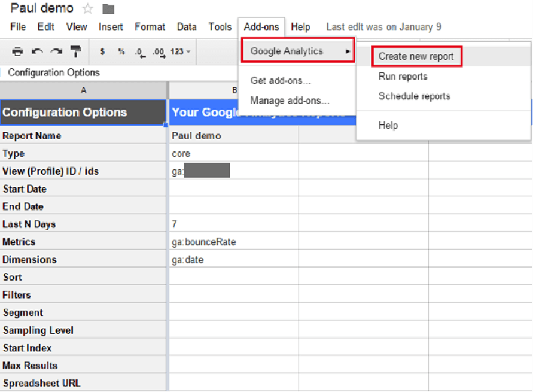Select the Filters label cell
This screenshot has width=533, height=392.
click(83, 295)
